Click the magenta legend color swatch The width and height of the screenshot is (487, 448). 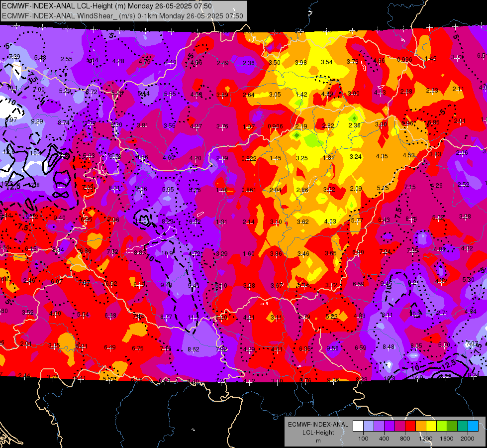coord(400,426)
